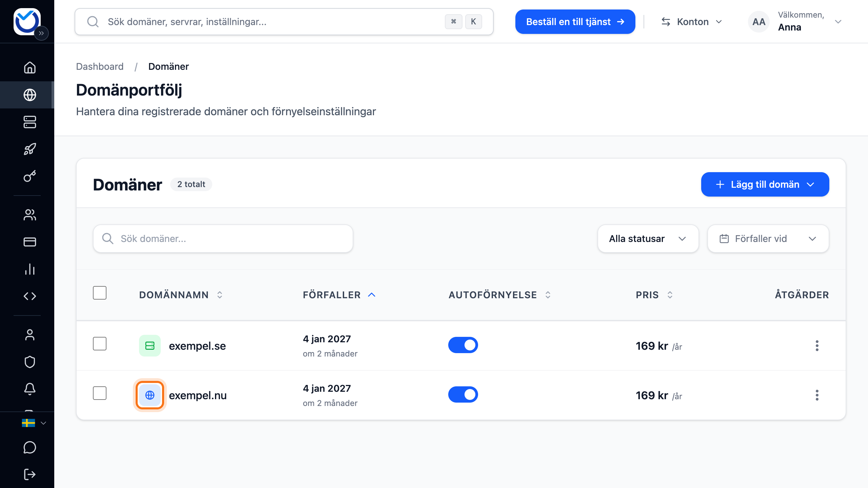Open the rocket launch icon in sidebar
868x488 pixels.
(x=30, y=149)
